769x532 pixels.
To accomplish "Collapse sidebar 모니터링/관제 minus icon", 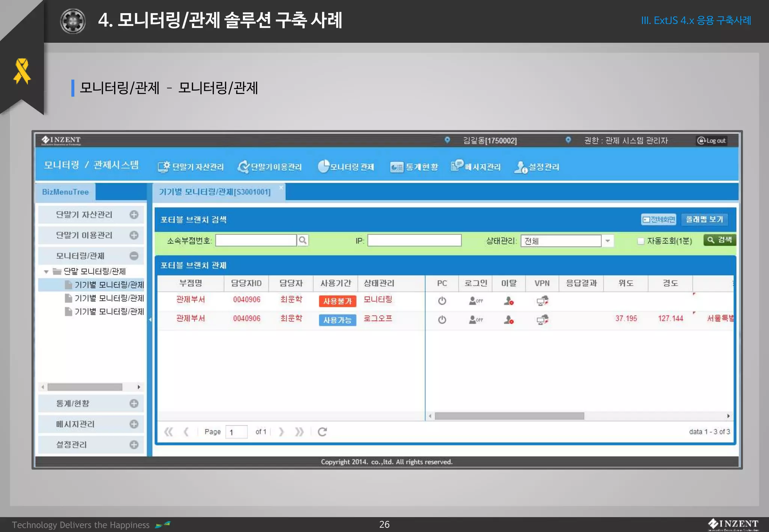I will click(134, 256).
